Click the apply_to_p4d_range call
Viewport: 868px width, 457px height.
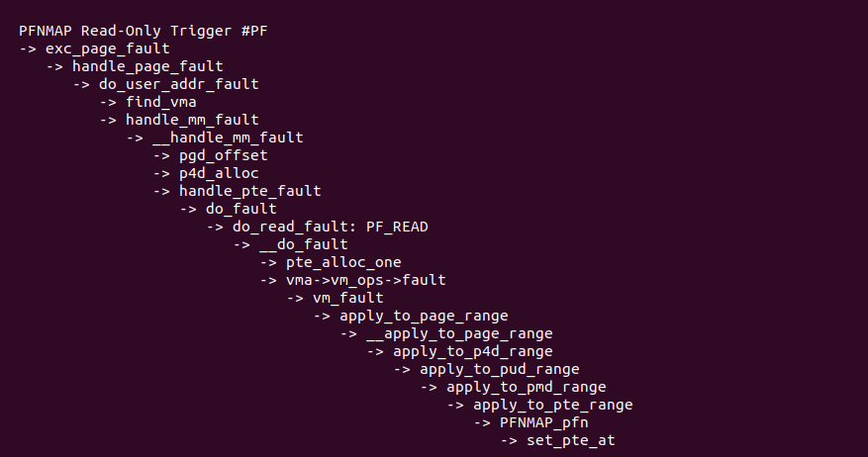(x=473, y=351)
